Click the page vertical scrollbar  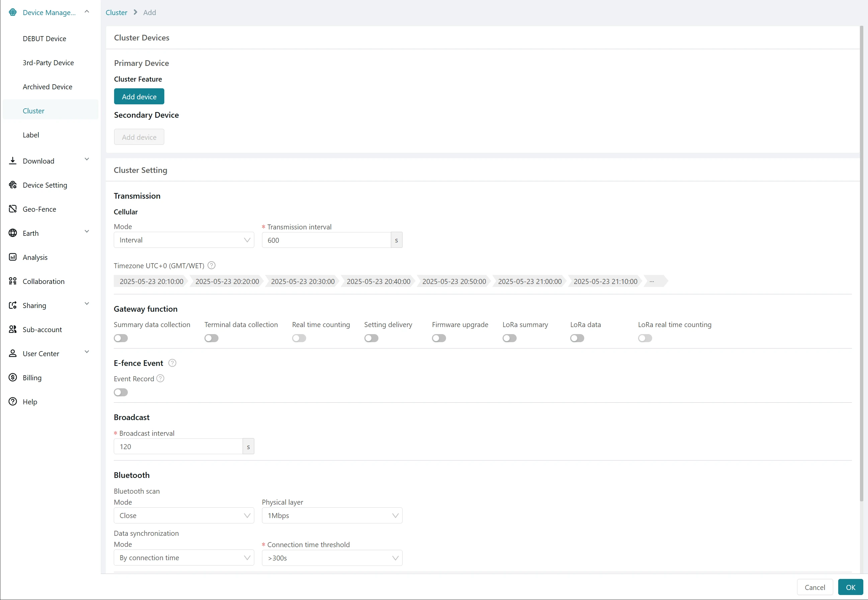tap(861, 263)
